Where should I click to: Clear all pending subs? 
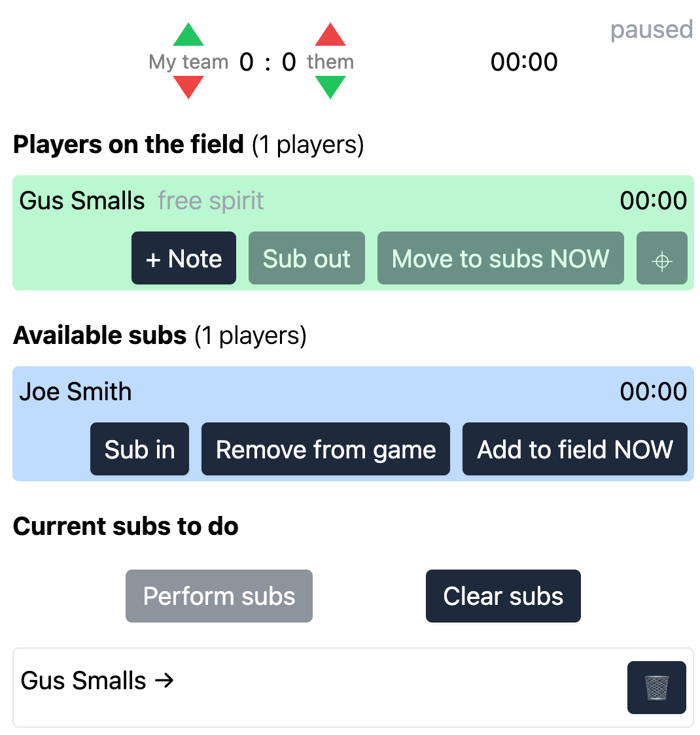(502, 596)
